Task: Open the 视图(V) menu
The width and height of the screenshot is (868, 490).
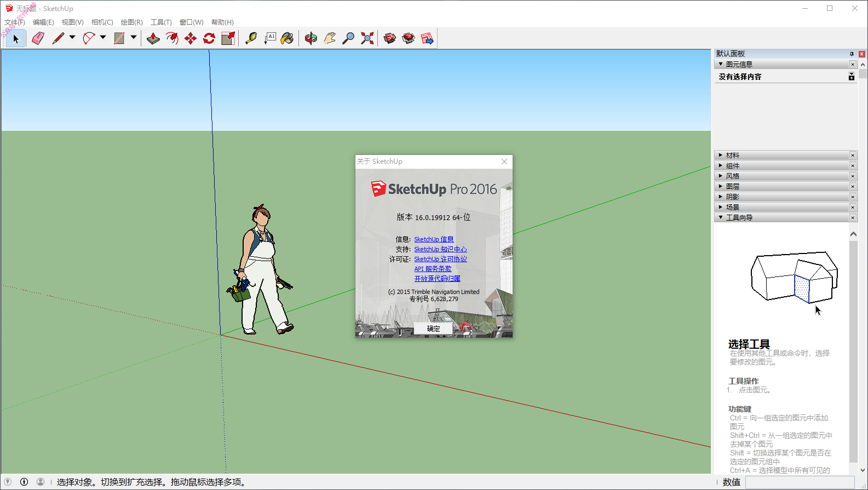Action: [72, 22]
